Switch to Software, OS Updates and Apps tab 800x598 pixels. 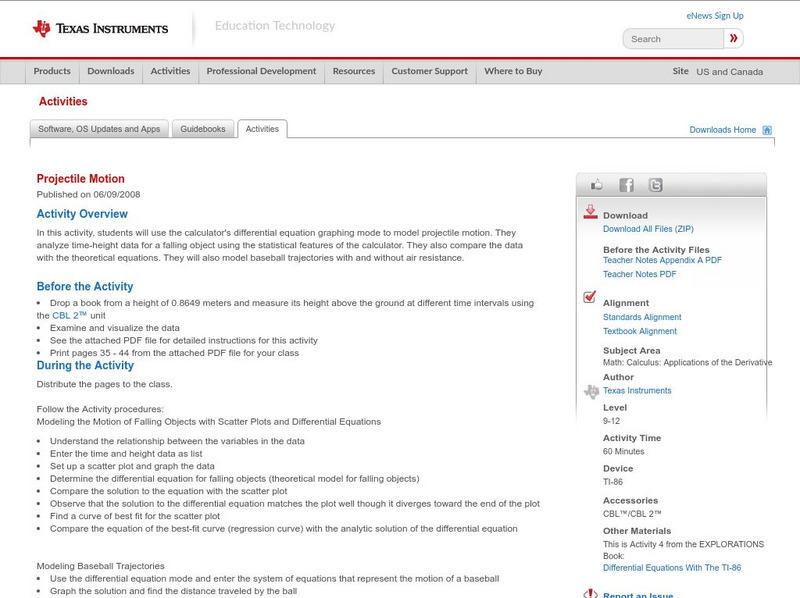pyautogui.click(x=99, y=129)
